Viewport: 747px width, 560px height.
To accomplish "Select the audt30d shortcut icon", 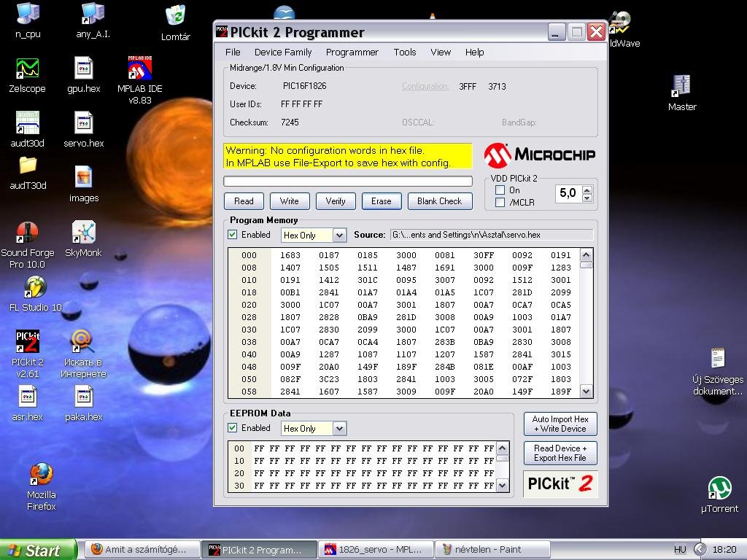I will click(27, 130).
